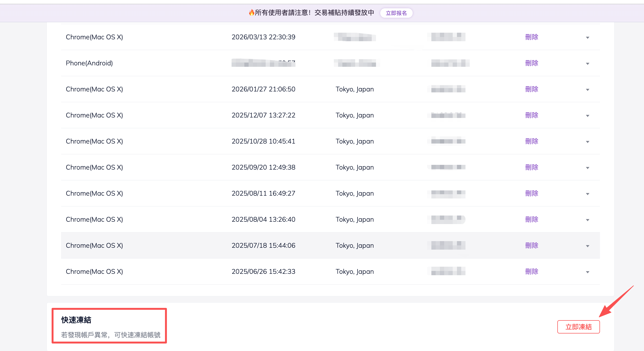Click the fire icon in announcement banner
Viewport: 644px width, 351px height.
click(x=251, y=13)
